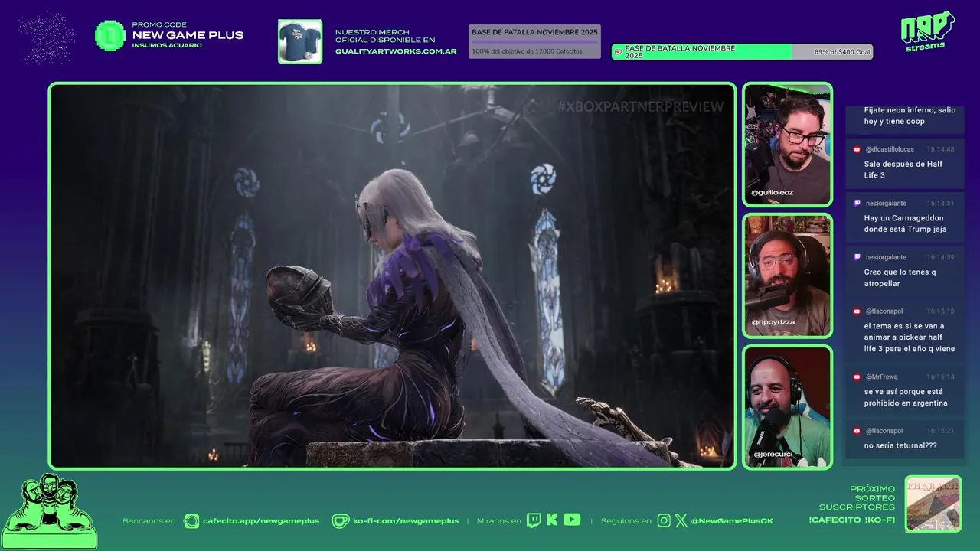Click the NEW GAME PLUS promo code text
This screenshot has width=980, height=551.
click(188, 35)
